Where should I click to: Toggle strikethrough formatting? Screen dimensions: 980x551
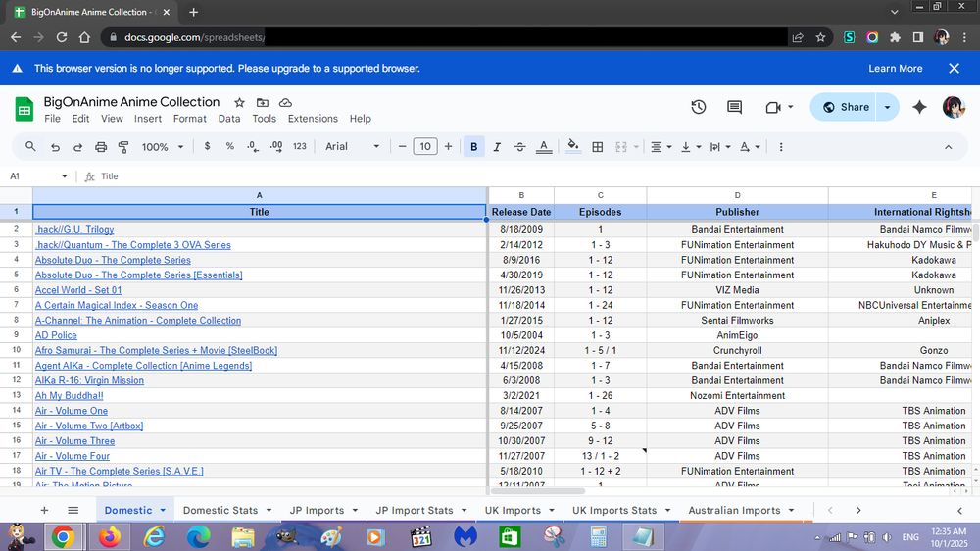(519, 147)
